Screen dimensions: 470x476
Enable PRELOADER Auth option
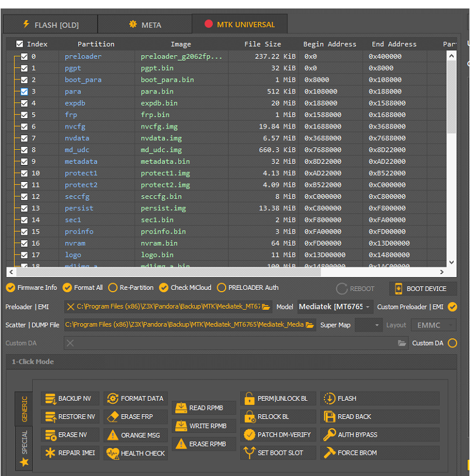pyautogui.click(x=248, y=287)
